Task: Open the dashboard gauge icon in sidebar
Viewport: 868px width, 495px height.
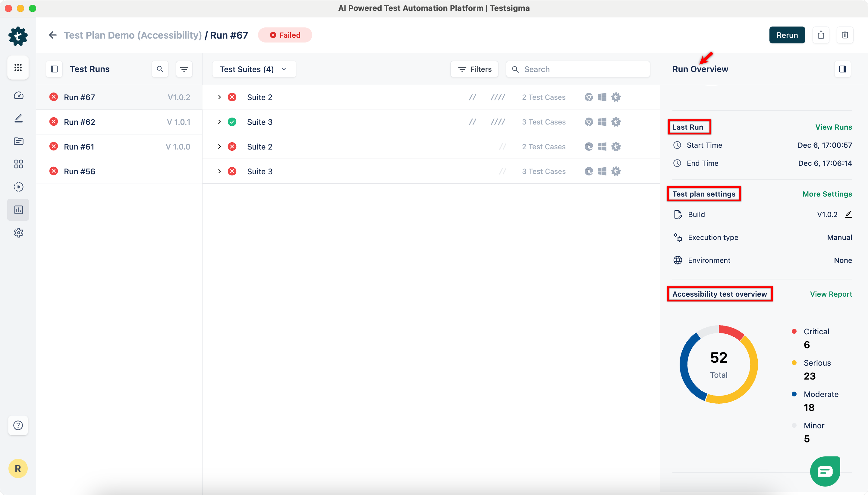Action: [x=18, y=96]
